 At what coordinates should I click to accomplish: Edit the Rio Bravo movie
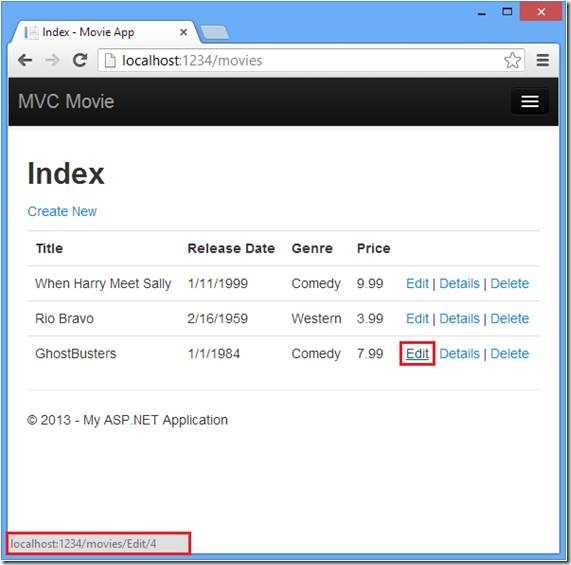tap(417, 319)
